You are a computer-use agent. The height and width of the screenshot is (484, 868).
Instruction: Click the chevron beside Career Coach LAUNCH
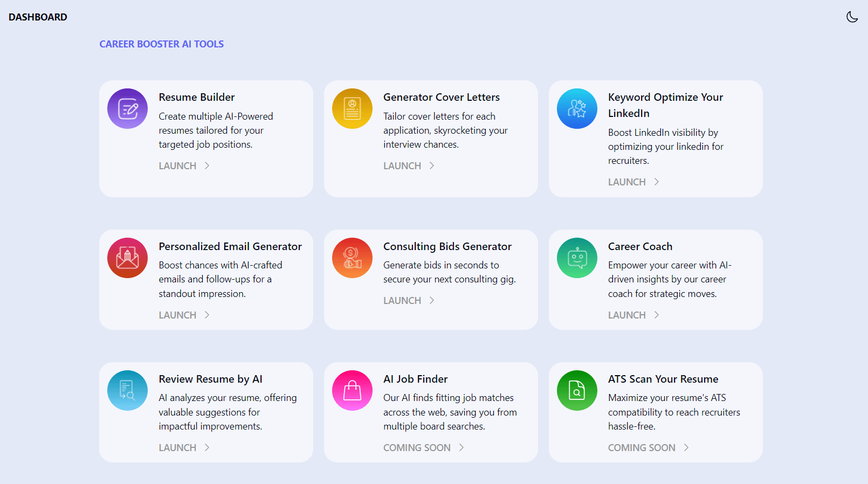click(657, 315)
